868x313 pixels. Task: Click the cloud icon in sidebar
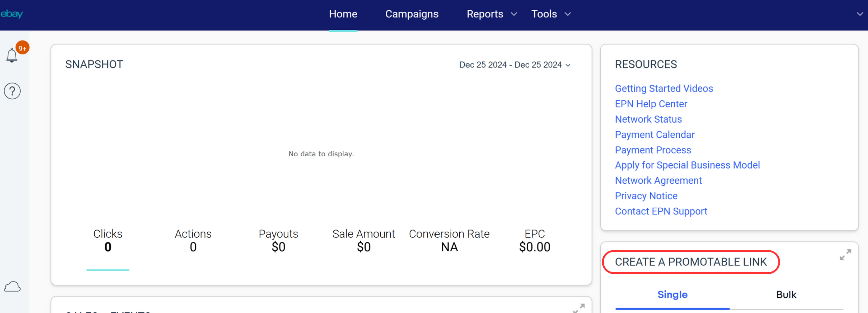[x=12, y=287]
